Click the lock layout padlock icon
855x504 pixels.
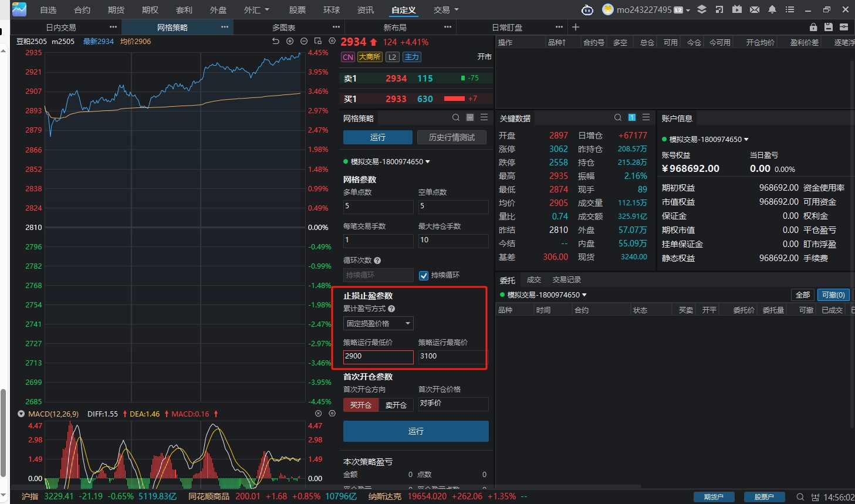[x=813, y=27]
